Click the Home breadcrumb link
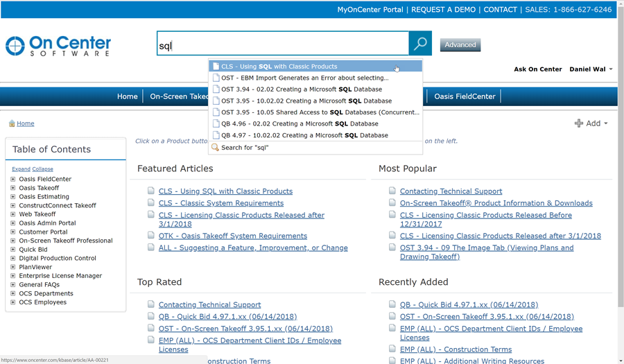Viewport: 624px width, 364px height. [x=26, y=123]
